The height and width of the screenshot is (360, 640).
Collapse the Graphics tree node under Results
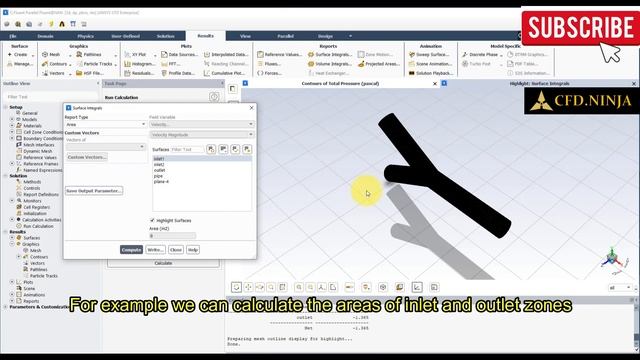[12, 244]
